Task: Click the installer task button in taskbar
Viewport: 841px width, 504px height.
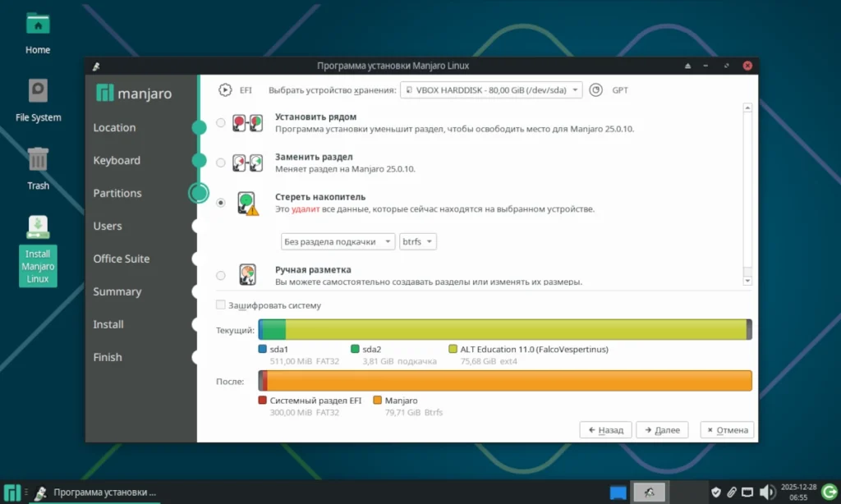Action: click(x=95, y=493)
